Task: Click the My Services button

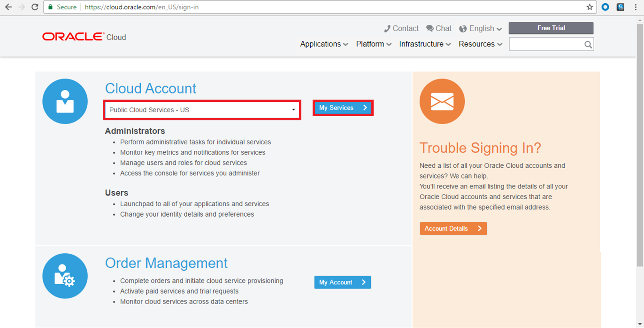Action: coord(343,108)
